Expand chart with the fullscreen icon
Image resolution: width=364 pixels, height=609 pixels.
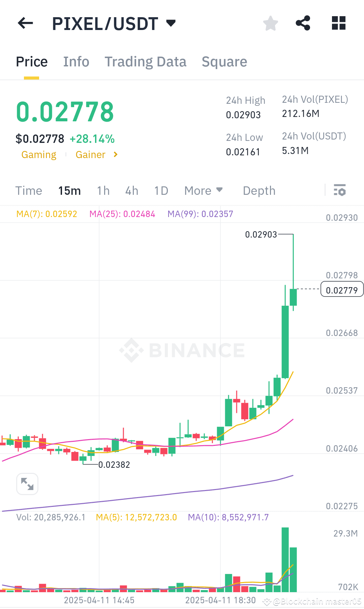27,484
